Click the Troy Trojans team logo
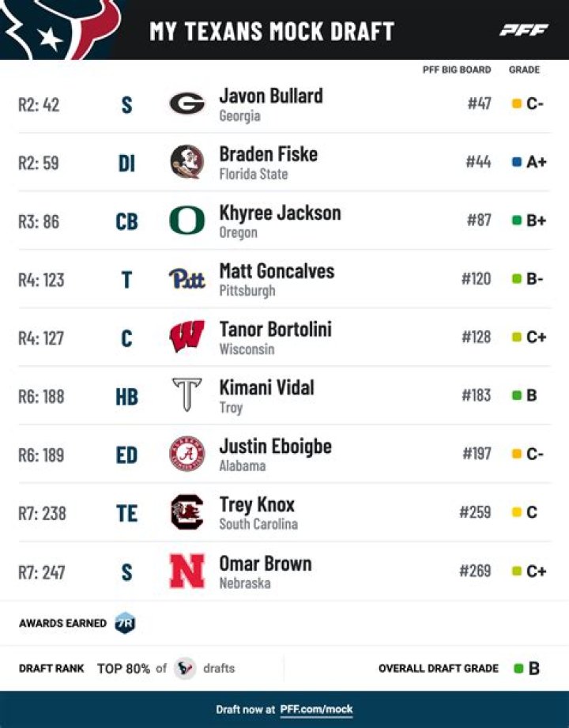 187,395
